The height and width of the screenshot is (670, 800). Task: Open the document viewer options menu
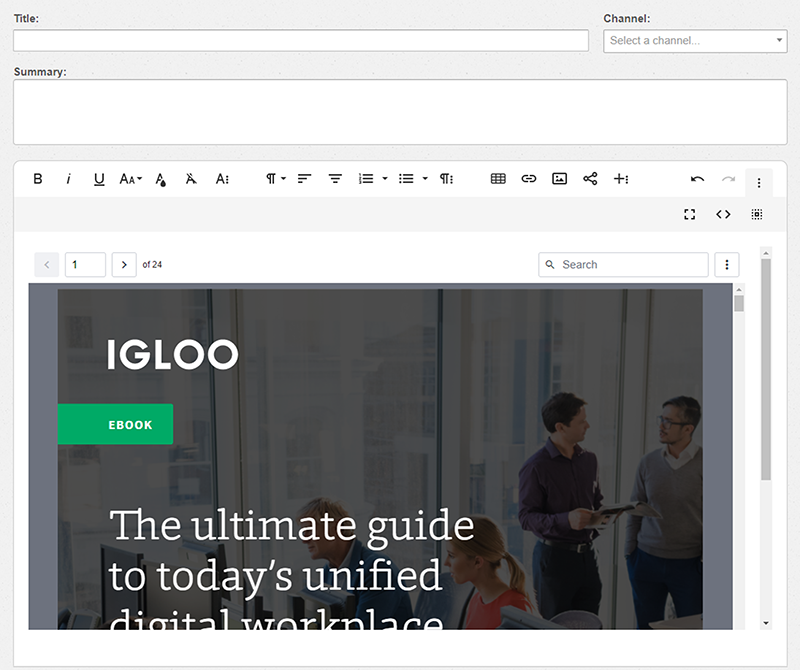(x=727, y=265)
